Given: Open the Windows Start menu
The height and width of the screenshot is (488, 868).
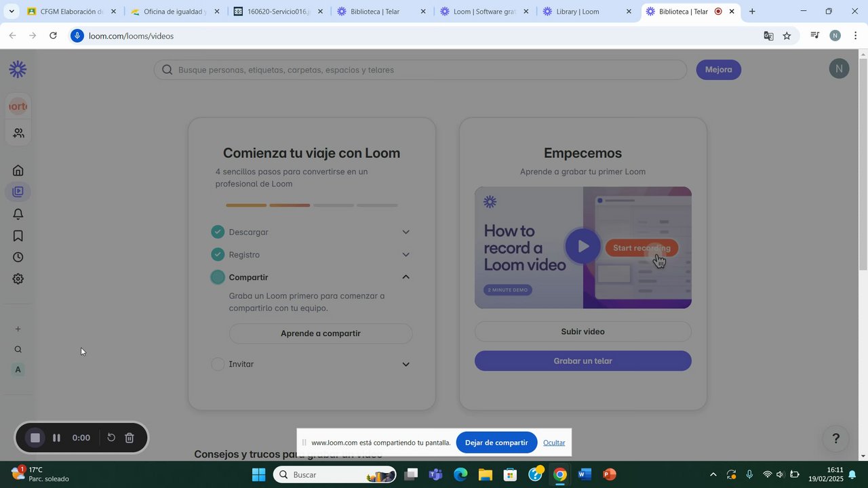Looking at the screenshot, I should (x=258, y=474).
